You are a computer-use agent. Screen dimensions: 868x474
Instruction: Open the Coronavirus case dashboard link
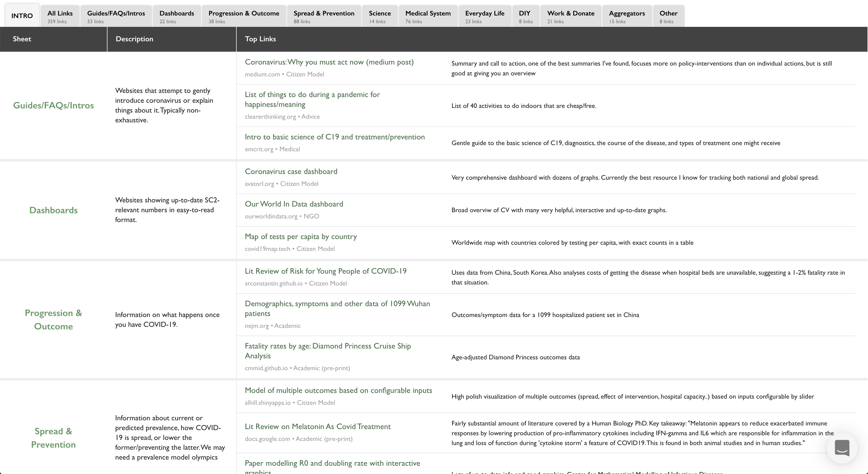pyautogui.click(x=291, y=171)
